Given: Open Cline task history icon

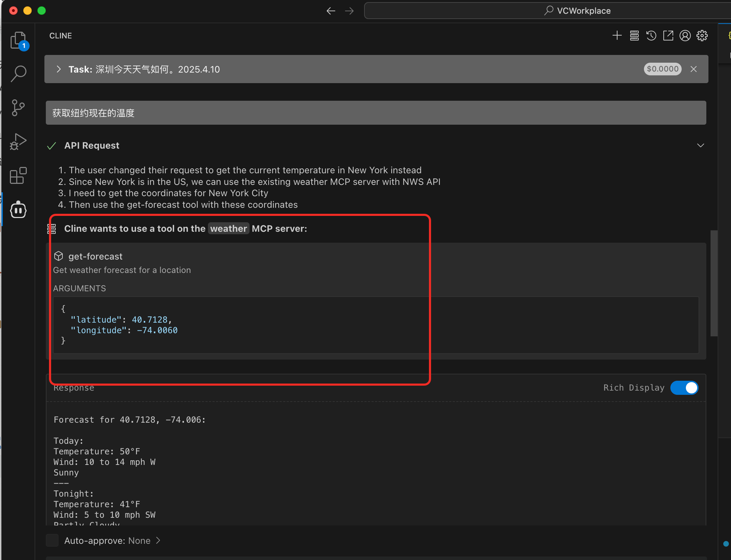Looking at the screenshot, I should [651, 36].
